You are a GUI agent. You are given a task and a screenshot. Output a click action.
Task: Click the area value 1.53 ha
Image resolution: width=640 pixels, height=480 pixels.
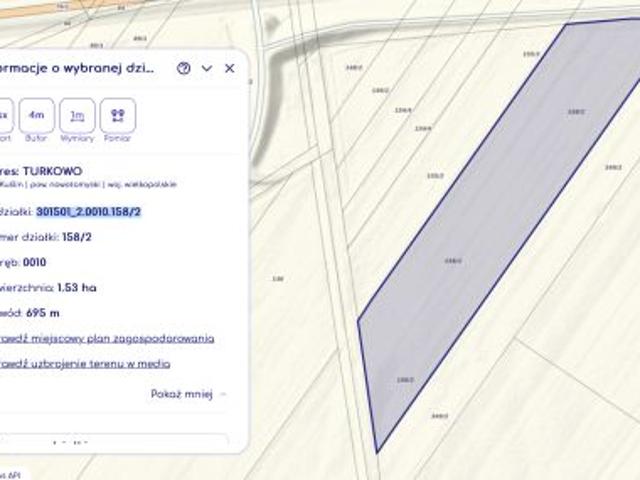75,287
